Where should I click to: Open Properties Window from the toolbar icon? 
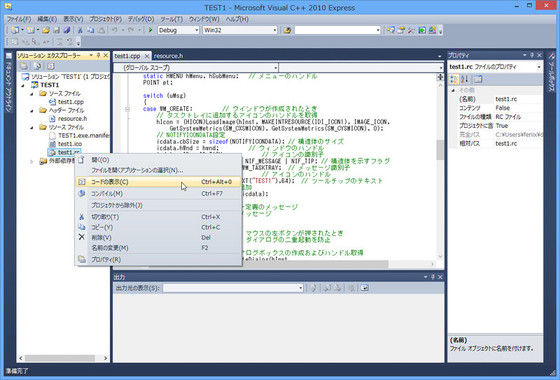401,30
